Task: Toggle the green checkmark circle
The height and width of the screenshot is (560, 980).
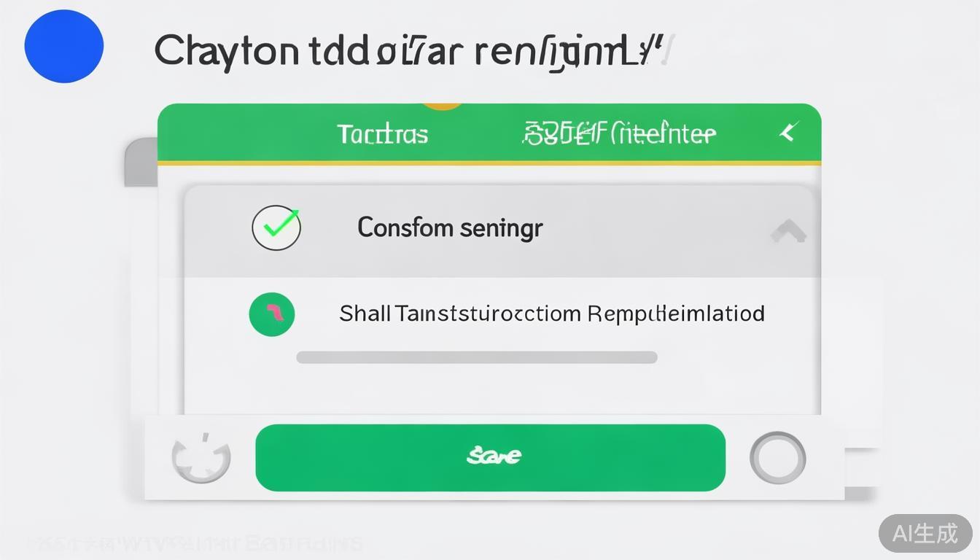Action: pyautogui.click(x=276, y=227)
